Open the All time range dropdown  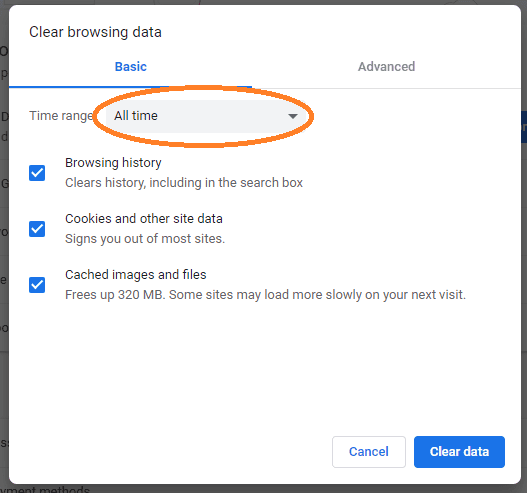[x=205, y=116]
